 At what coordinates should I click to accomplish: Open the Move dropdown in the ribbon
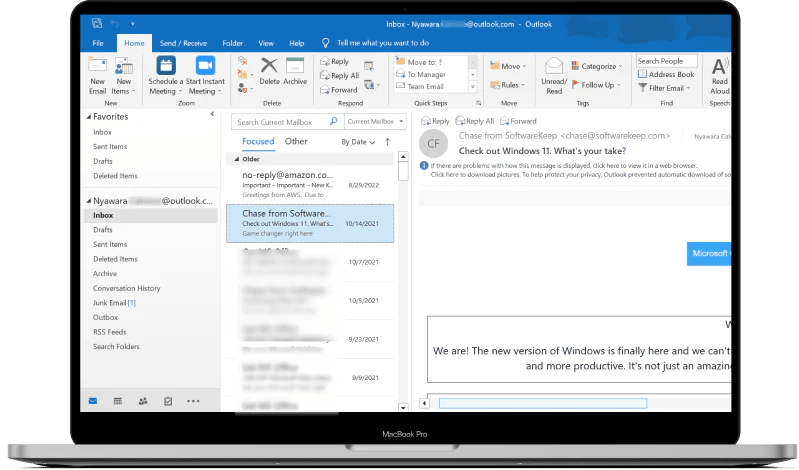tap(508, 66)
